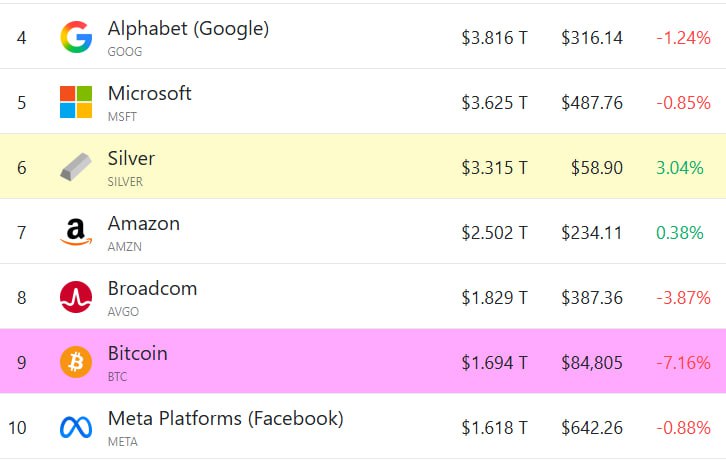Screen dimensions: 726x461
Task: Click Bitcoin's $1.694 T market cap
Action: [x=494, y=362]
